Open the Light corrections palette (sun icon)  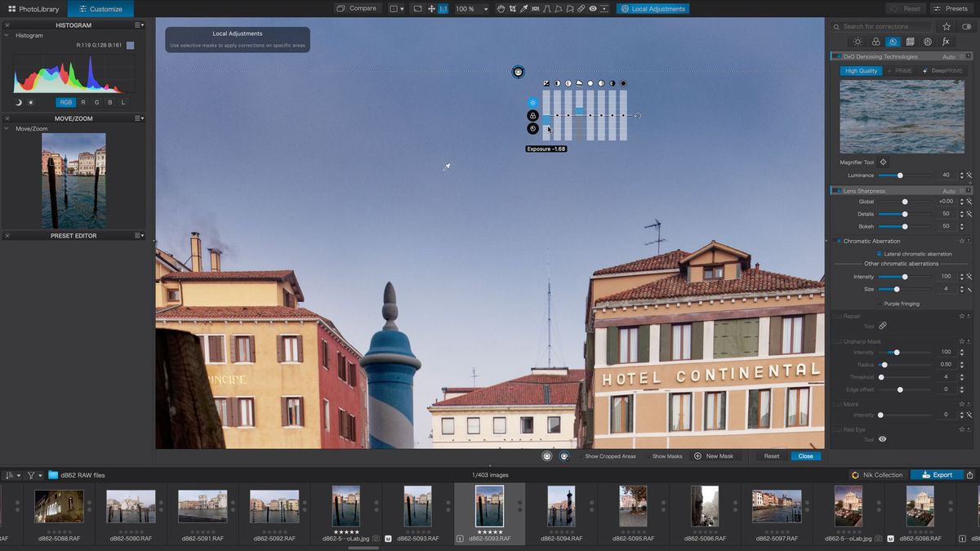857,42
